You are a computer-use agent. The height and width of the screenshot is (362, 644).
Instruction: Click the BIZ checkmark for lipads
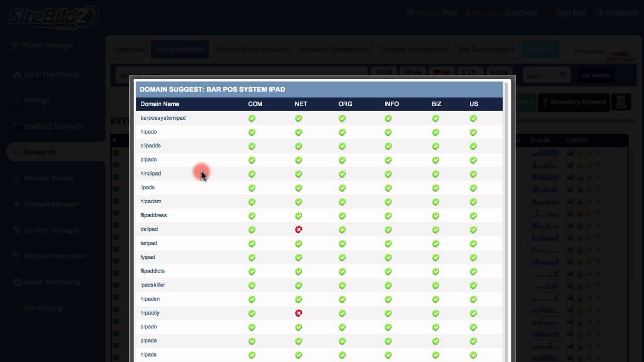coord(436,188)
